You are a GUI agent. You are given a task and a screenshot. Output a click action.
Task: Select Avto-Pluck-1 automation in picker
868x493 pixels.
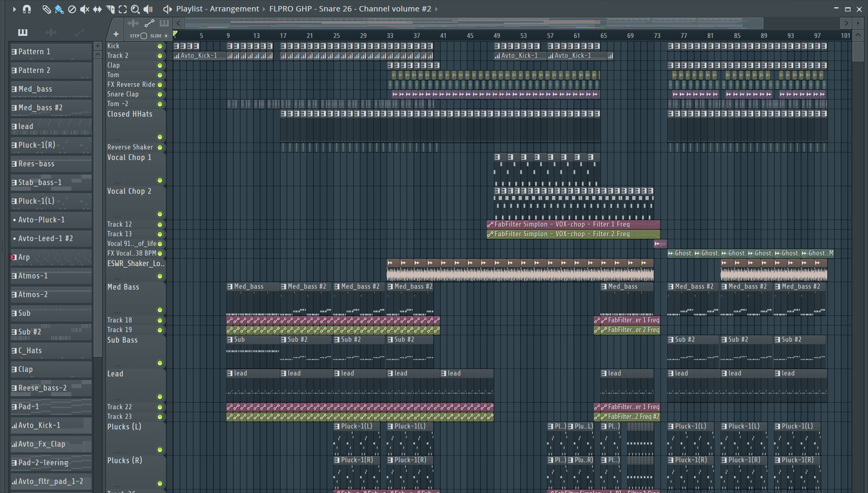(x=51, y=220)
